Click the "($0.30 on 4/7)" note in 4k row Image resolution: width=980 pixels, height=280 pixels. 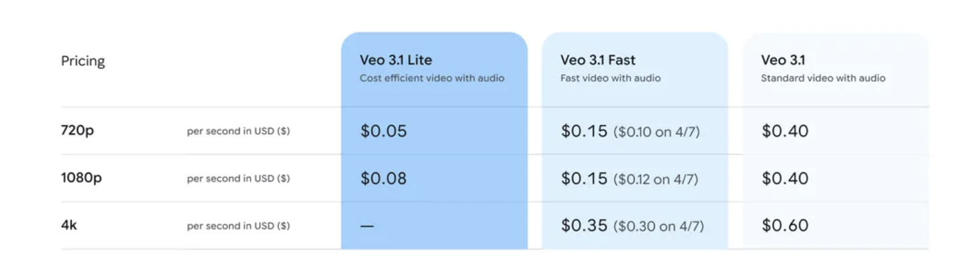pyautogui.click(x=659, y=227)
